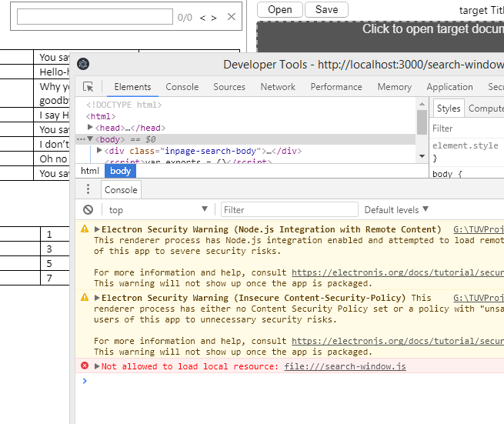This screenshot has height=424, width=504.
Task: Open the Sources tab
Action: pos(229,87)
